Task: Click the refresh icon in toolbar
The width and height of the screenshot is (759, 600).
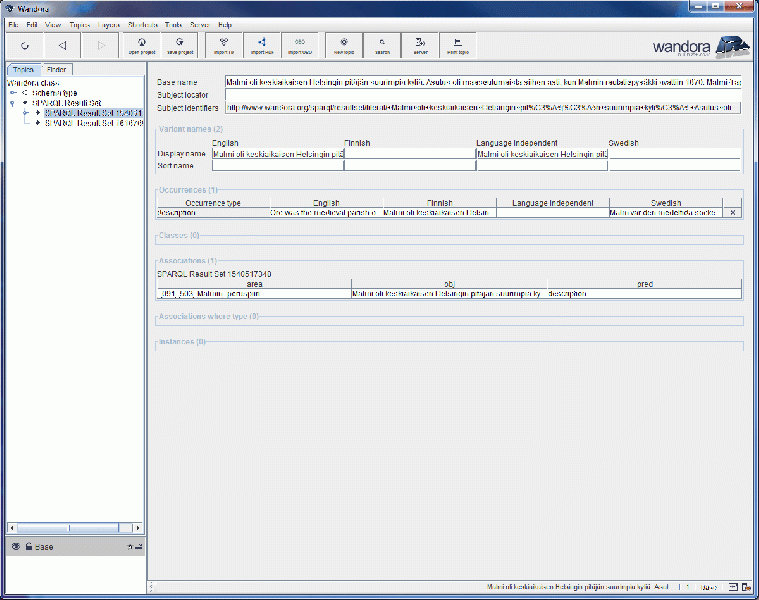Action: (24, 45)
